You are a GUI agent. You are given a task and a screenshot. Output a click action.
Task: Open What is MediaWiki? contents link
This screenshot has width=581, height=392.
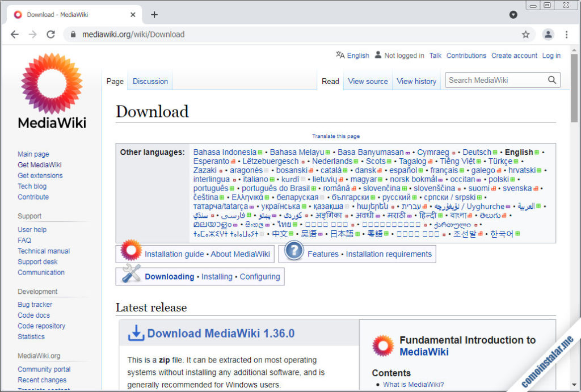pos(413,385)
